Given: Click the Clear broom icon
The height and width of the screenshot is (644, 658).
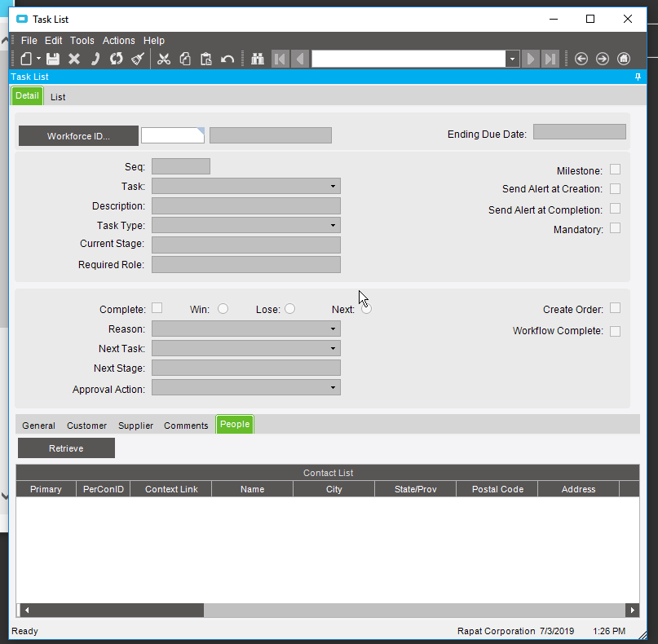Looking at the screenshot, I should tap(138, 59).
